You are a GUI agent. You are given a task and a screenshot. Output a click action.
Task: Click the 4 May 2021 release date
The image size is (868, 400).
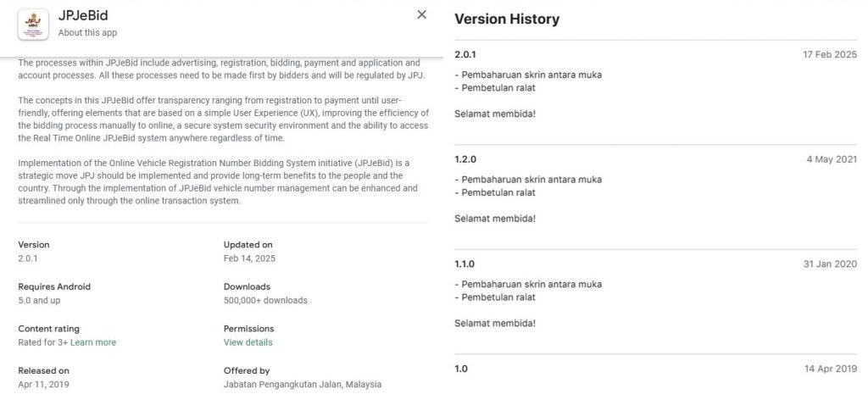832,159
